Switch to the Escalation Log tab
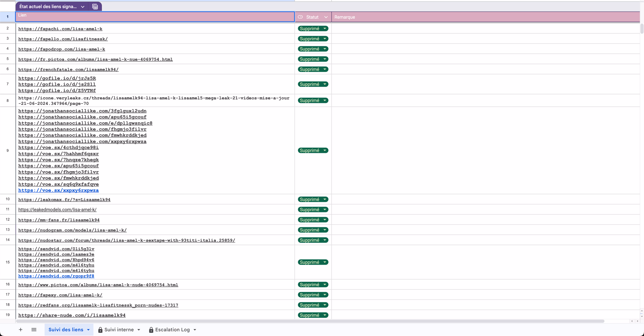The height and width of the screenshot is (336, 644). tap(172, 330)
